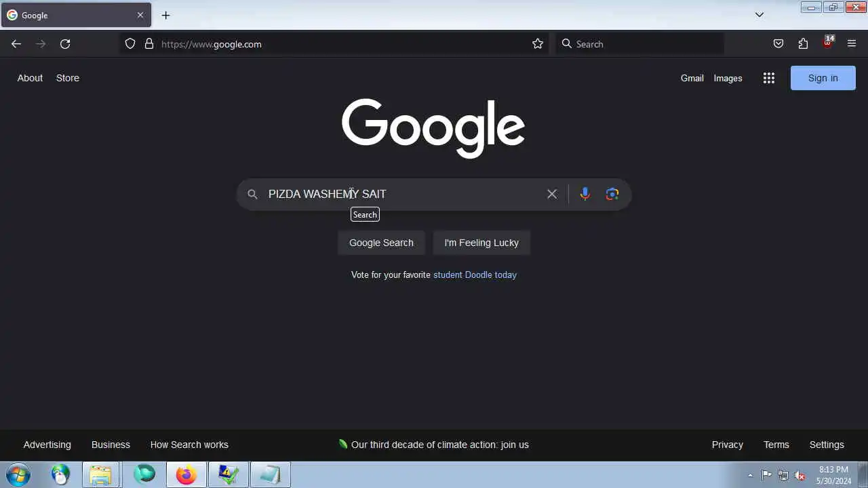Open the Store link

pyautogui.click(x=68, y=78)
